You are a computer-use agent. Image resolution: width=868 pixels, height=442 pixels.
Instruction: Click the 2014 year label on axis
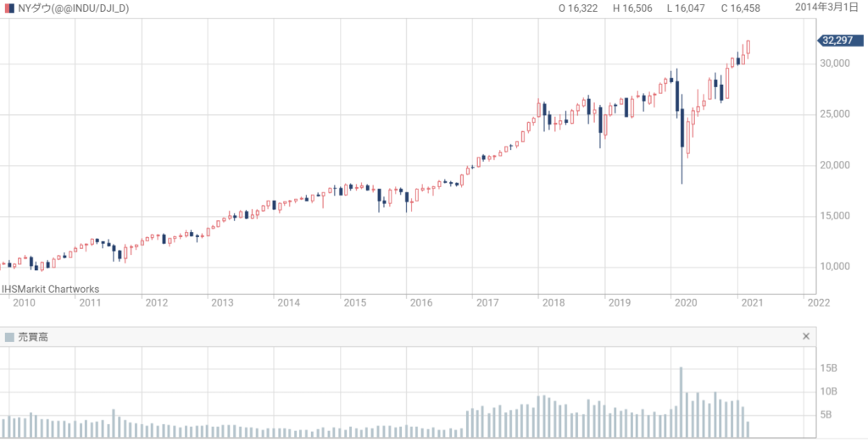point(288,302)
